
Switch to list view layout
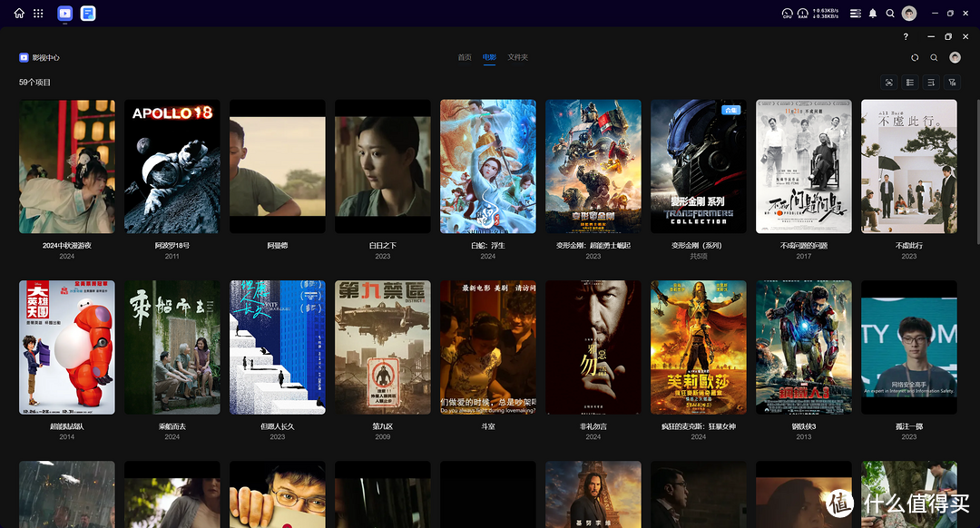click(910, 83)
